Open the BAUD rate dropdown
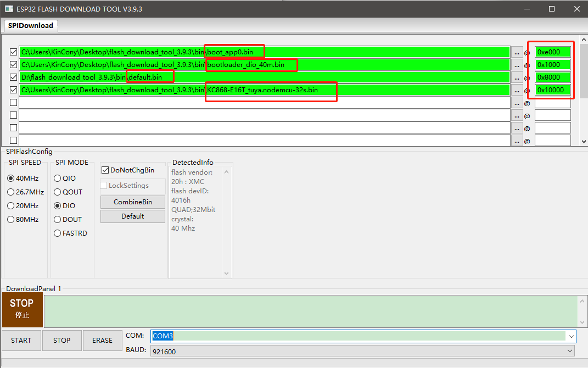The height and width of the screenshot is (368, 588). 571,352
